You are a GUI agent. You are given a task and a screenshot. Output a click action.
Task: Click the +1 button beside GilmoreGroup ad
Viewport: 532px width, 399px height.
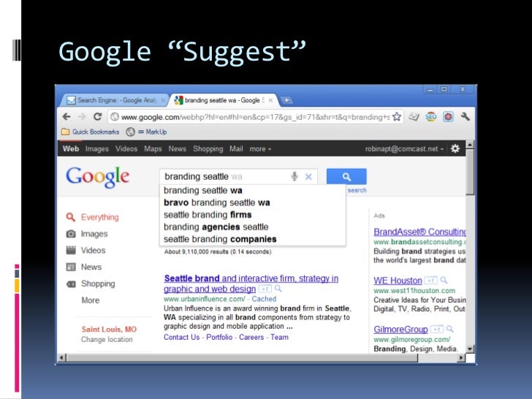point(437,329)
